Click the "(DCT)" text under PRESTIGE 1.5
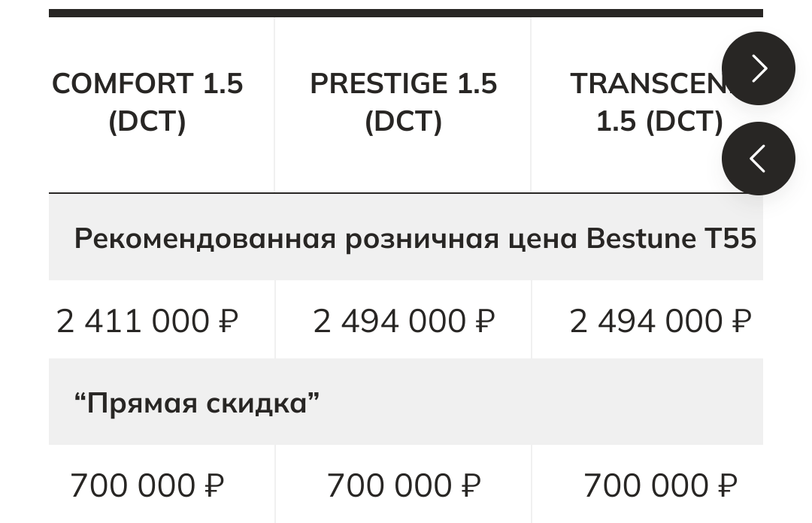Viewport: 812px width, 523px height. (404, 121)
